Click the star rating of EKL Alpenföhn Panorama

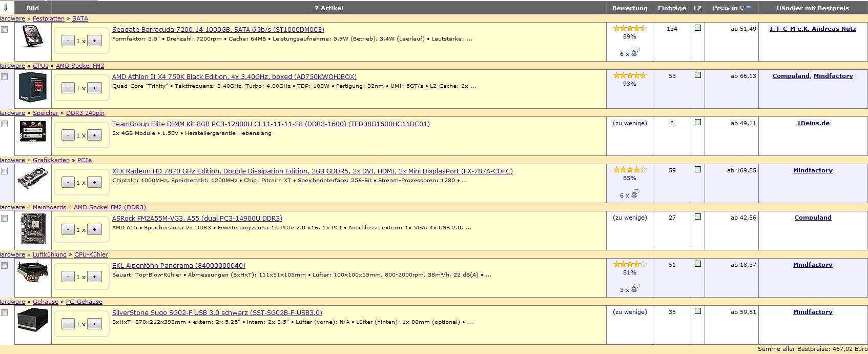coord(630,264)
